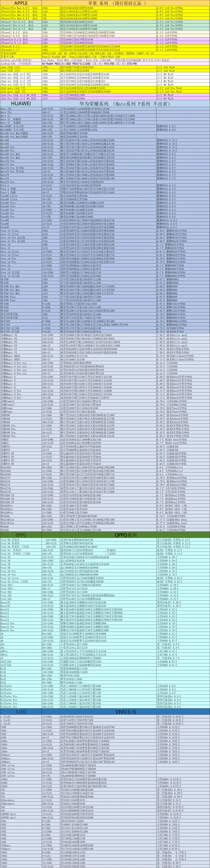The height and width of the screenshot is (868, 210).
Task: Click the Y50e model name
Action: pos(3,821)
